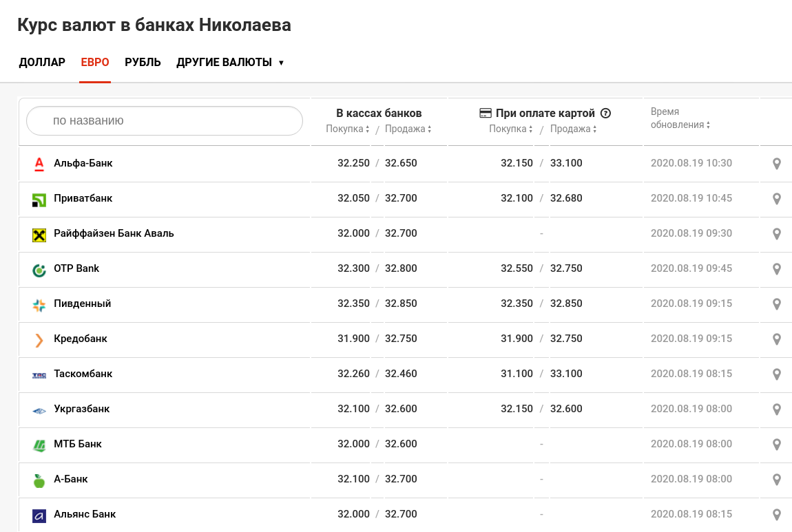This screenshot has width=792, height=532.
Task: Click Таскомбанк cash sell rate 32.460
Action: pos(401,374)
